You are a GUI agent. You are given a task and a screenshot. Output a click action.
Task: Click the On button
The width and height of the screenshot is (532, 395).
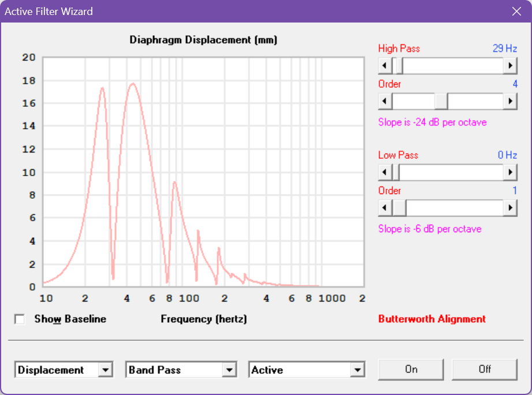point(411,369)
